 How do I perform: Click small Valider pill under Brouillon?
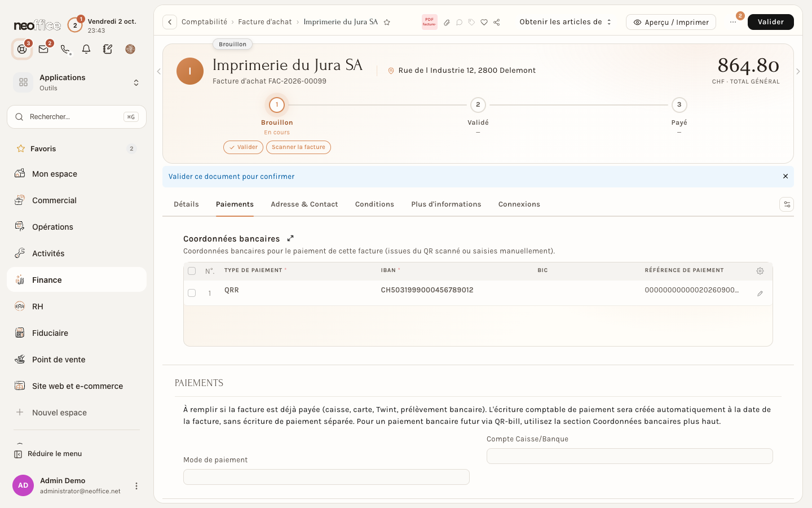243,147
